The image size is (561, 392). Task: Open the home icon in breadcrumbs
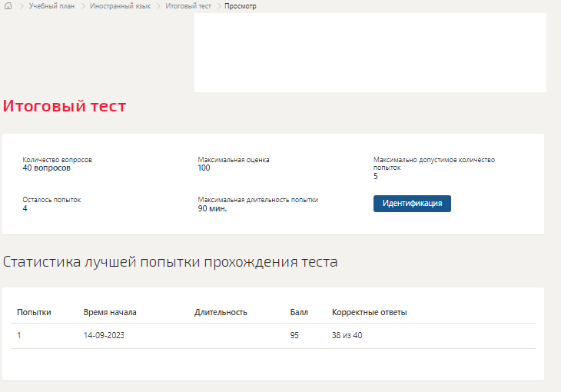[8, 5]
